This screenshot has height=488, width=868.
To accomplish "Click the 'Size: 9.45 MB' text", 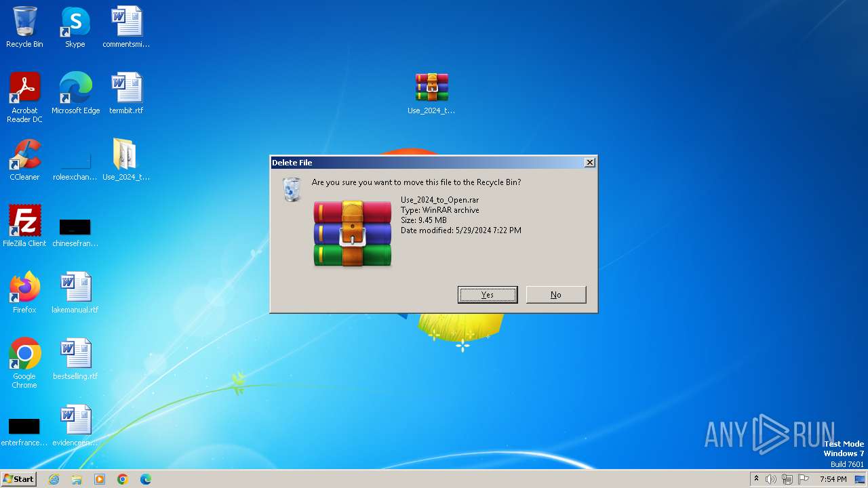I will click(x=424, y=220).
